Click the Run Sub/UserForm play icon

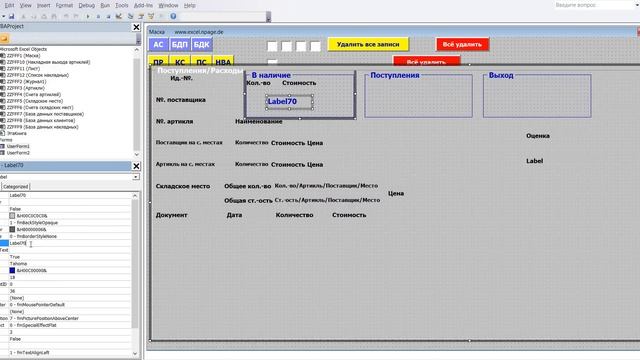[88, 16]
